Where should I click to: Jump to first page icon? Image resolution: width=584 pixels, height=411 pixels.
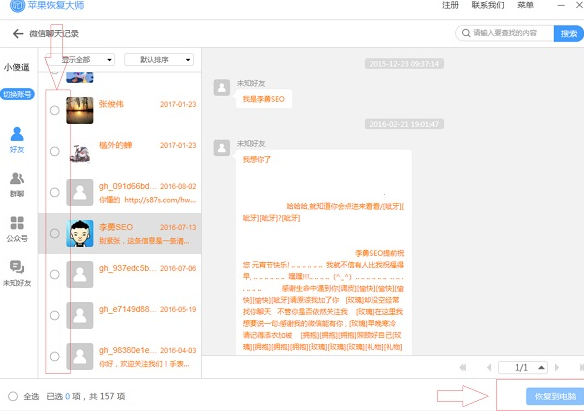pos(463,367)
